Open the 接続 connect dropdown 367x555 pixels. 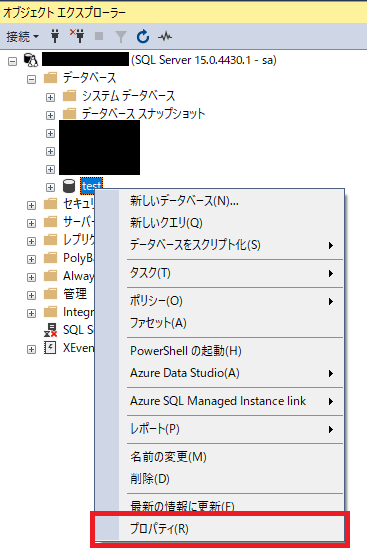tap(22, 36)
